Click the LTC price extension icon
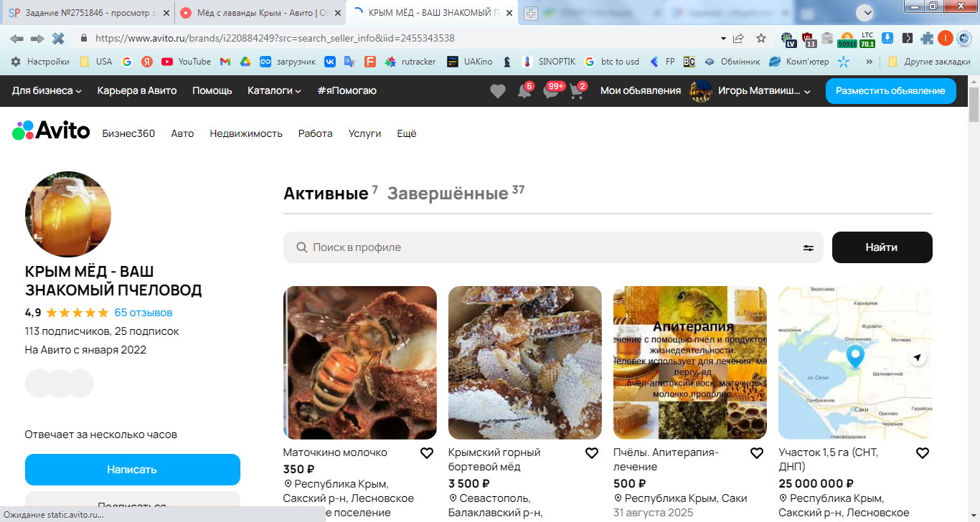980x522 pixels. pyautogui.click(x=867, y=39)
